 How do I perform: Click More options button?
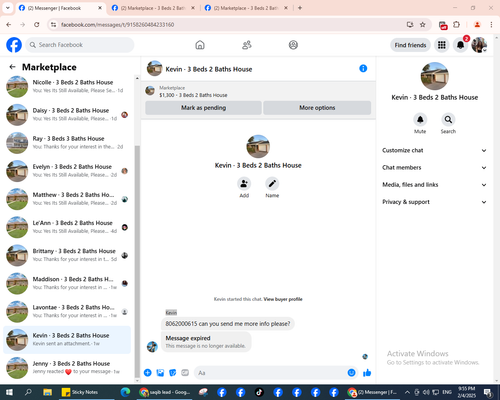point(317,108)
